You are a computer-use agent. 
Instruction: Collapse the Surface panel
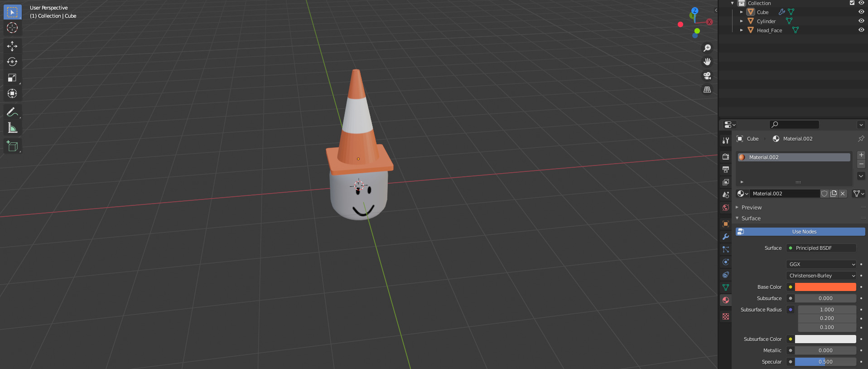point(737,218)
